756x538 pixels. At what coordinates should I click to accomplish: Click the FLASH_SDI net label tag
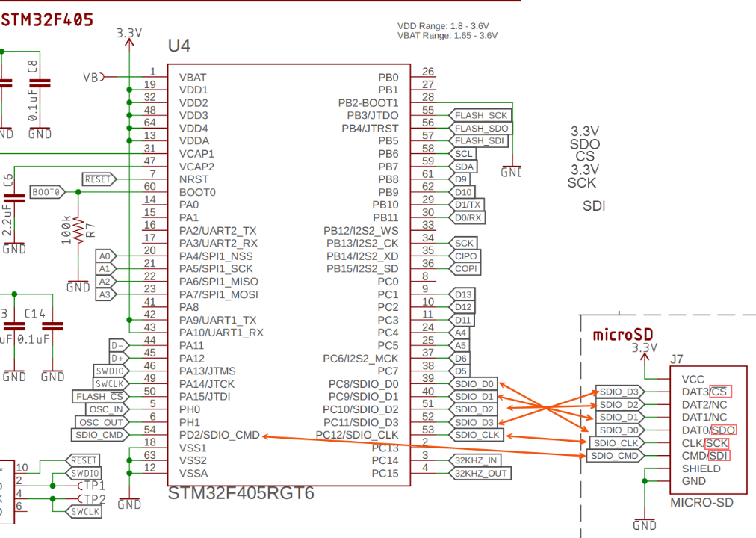coord(479,141)
